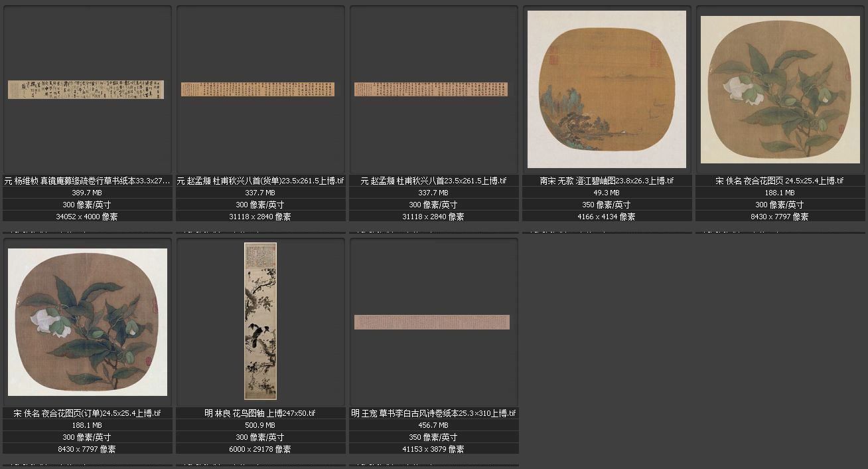Click the 夜合花图页(订单) flower painting thumbnail
The image size is (868, 469).
(x=87, y=322)
